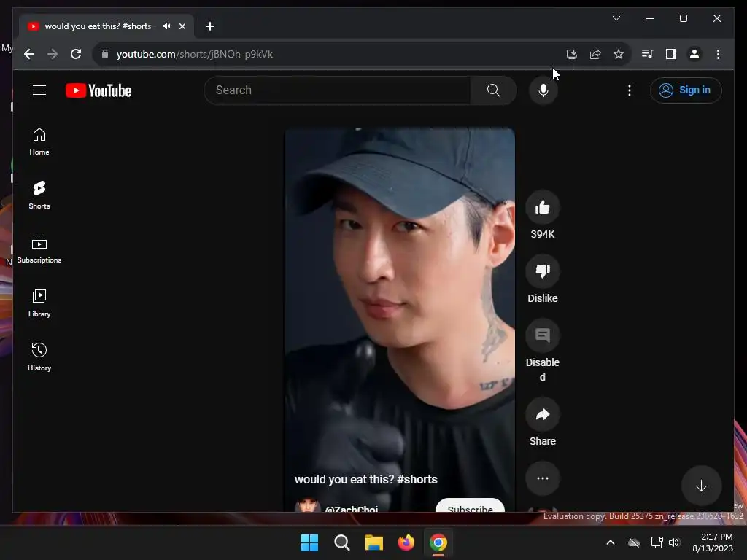Viewport: 747px width, 560px height.
Task: Open network icon in system tray
Action: pyautogui.click(x=657, y=542)
